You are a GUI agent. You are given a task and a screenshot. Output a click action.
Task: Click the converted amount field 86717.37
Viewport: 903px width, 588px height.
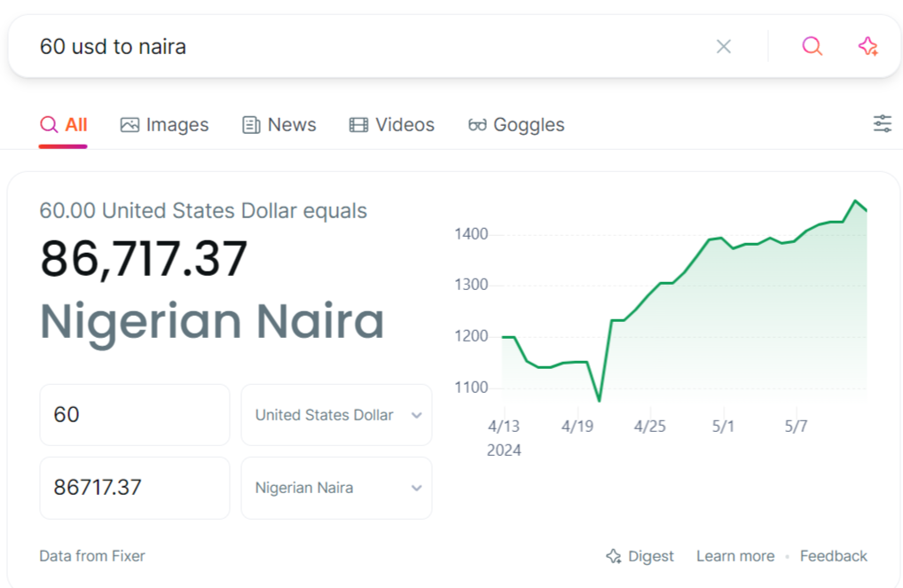(134, 488)
